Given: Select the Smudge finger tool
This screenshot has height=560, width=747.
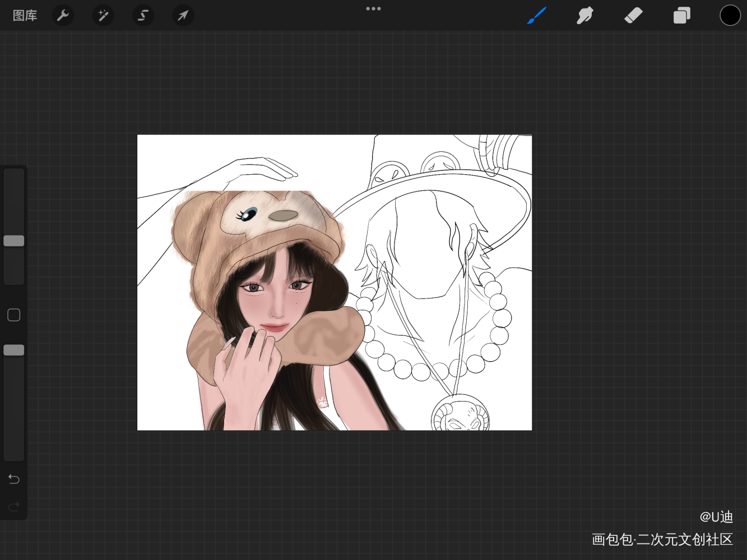Looking at the screenshot, I should tap(584, 16).
